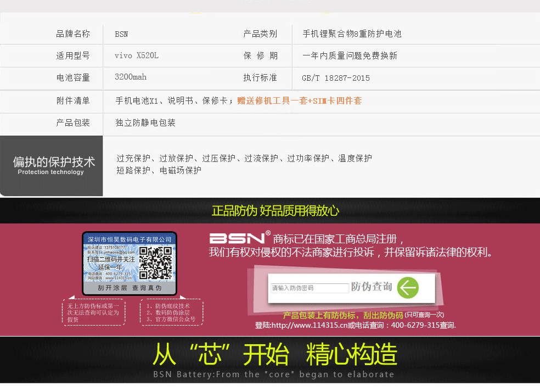Click the orange 赠送修机工具一套 promo text
The height and width of the screenshot is (392, 540).
(x=299, y=100)
